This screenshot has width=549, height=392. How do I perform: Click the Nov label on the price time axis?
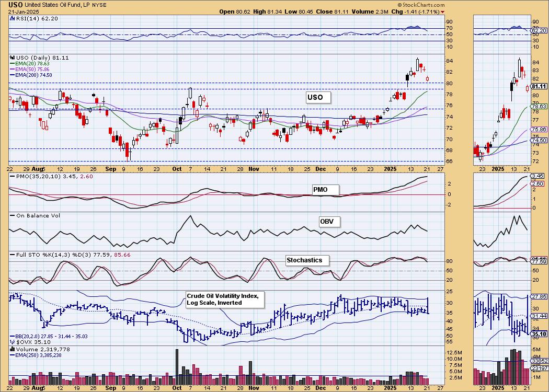[x=254, y=169]
